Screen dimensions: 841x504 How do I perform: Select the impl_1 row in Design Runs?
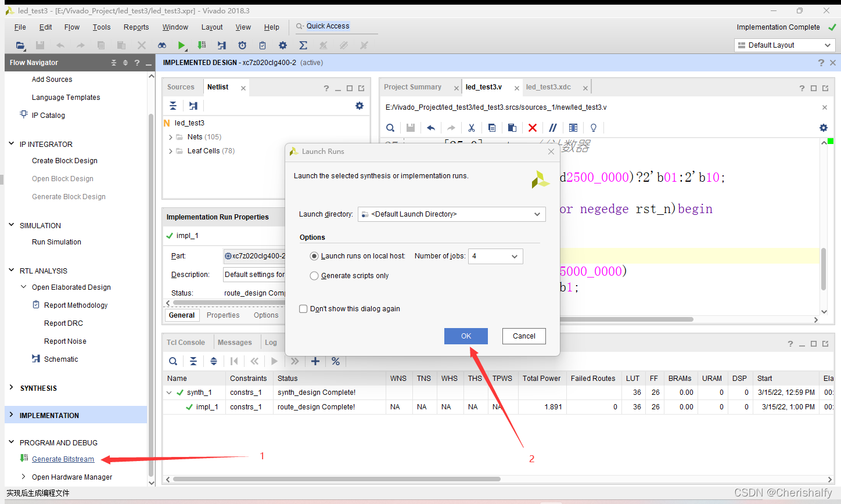(x=498, y=407)
